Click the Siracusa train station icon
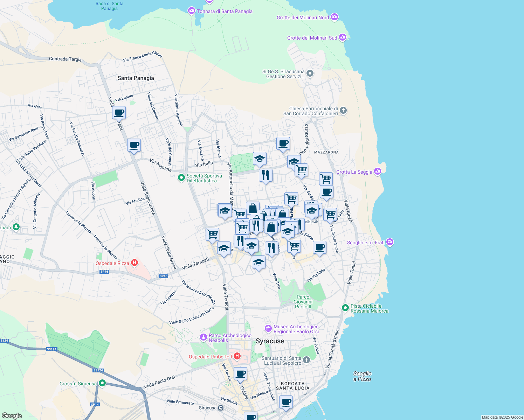524x420 pixels. click(x=221, y=408)
